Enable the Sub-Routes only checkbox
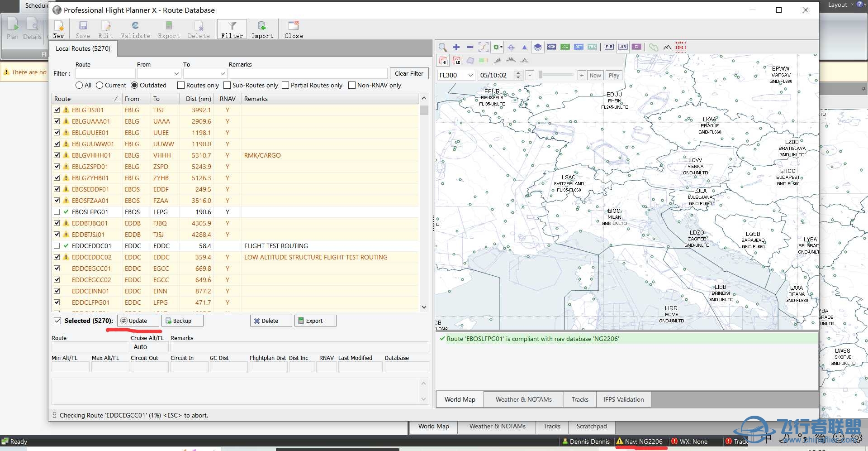The height and width of the screenshot is (451, 868). coord(227,85)
